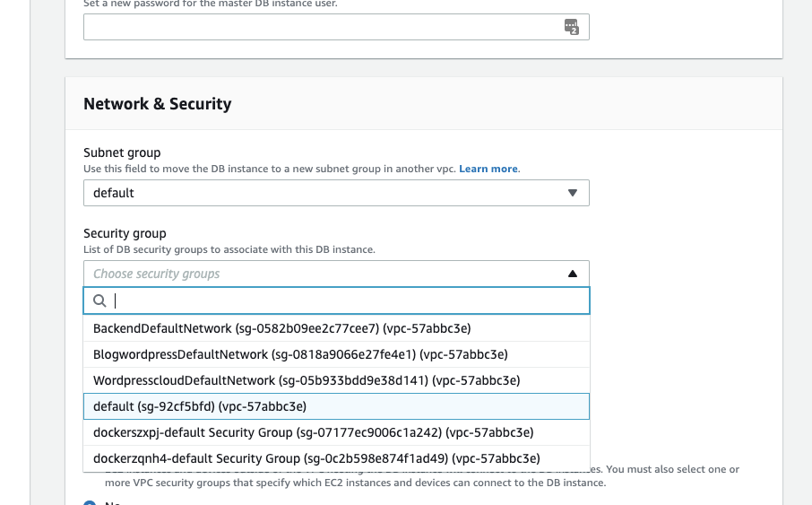Select dockerzqnh4-default Security Group option
The height and width of the screenshot is (505, 812).
(x=313, y=458)
